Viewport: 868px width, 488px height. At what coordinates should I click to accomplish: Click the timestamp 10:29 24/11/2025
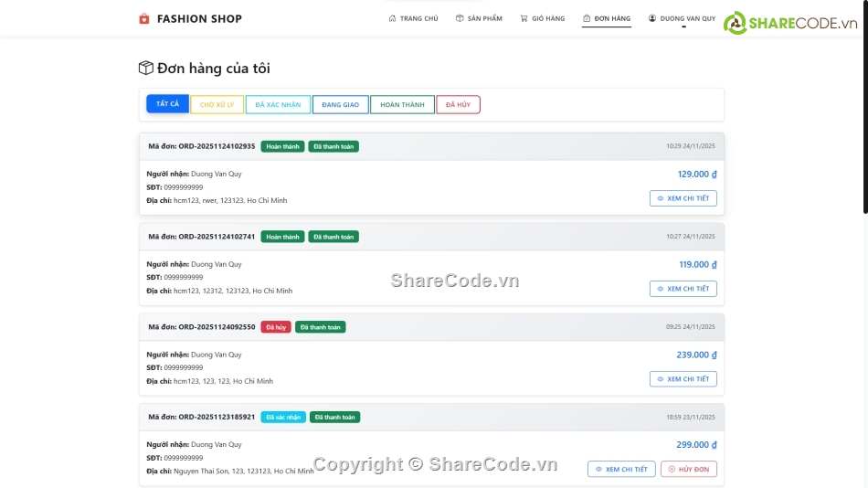point(691,146)
